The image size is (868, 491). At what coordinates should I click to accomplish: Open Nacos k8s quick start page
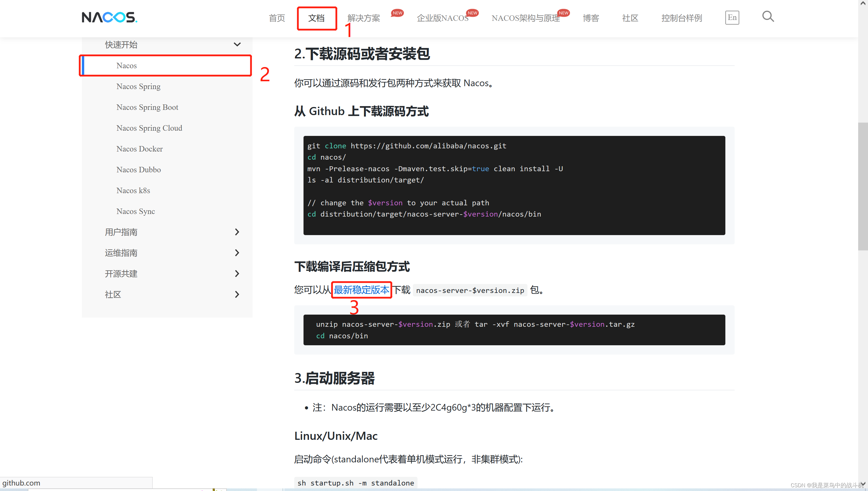(x=133, y=191)
